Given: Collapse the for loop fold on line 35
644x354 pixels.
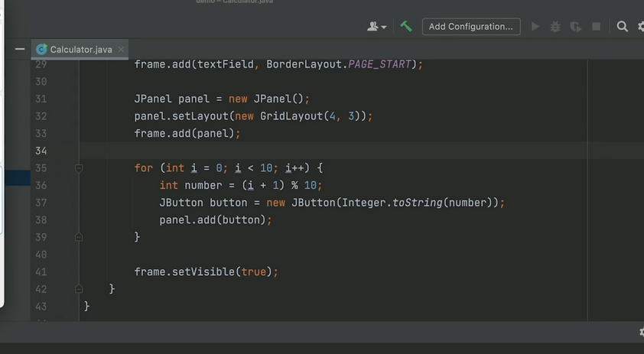Looking at the screenshot, I should click(x=79, y=168).
